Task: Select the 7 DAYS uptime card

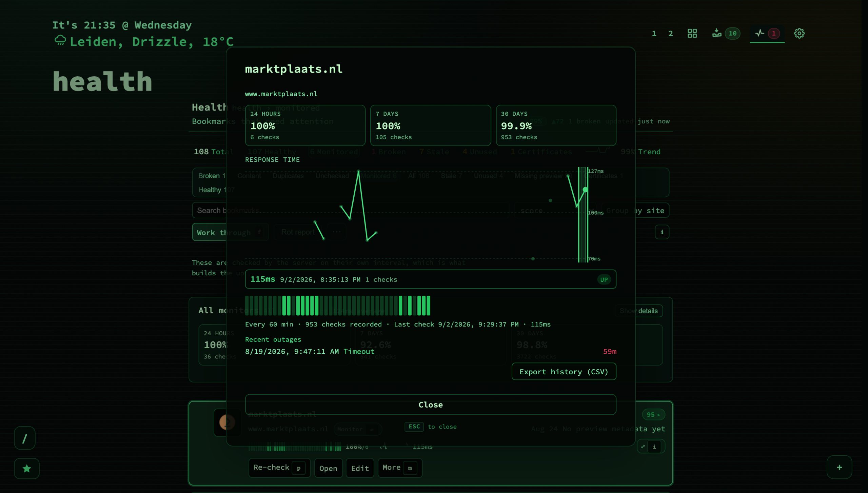Action: 431,125
